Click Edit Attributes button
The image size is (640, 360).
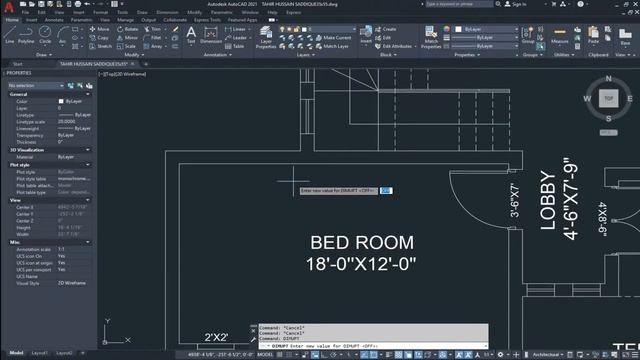click(394, 46)
